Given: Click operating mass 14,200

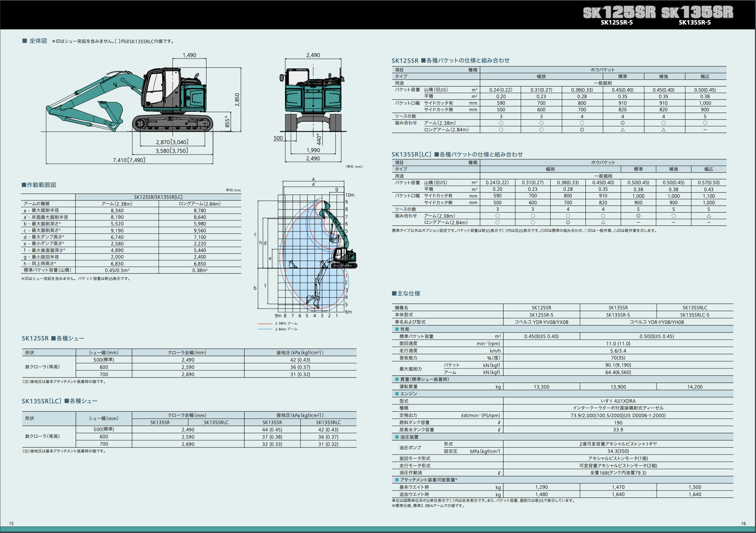Looking at the screenshot, I should pos(695,387).
